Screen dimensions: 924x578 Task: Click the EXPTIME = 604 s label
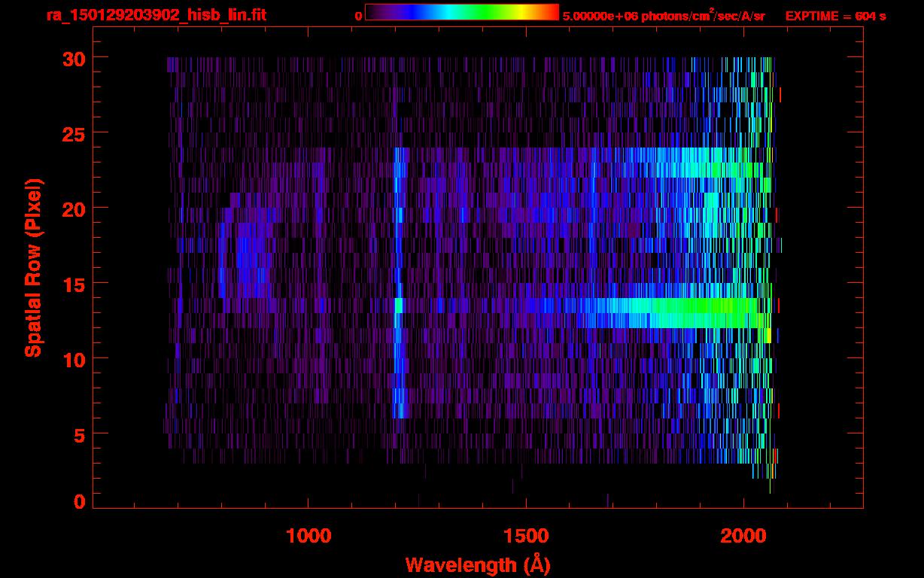point(836,16)
